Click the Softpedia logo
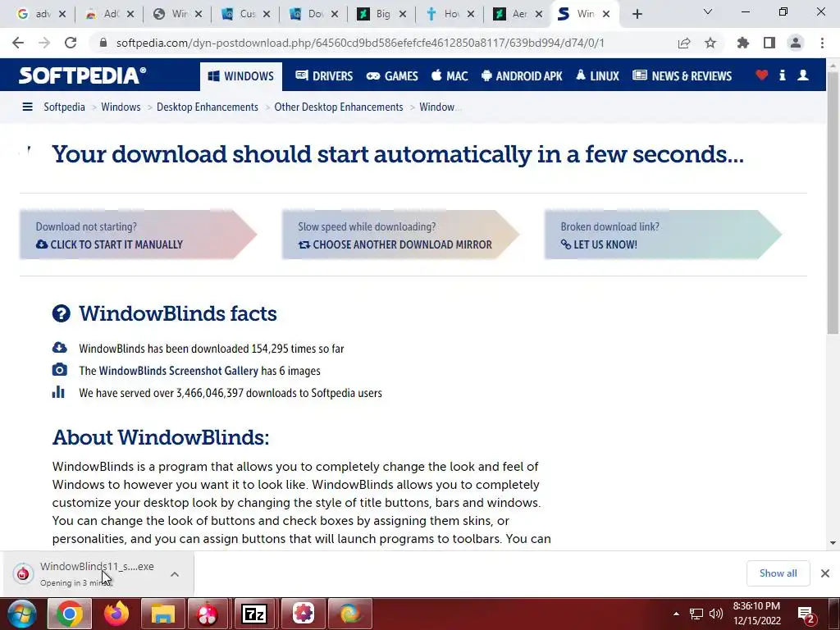The image size is (840, 630). pyautogui.click(x=83, y=75)
